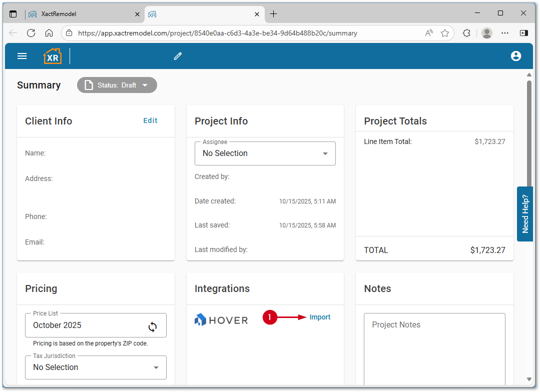Screen dimensions: 540x392
Task: Add this page to favorites star
Action: point(444,33)
